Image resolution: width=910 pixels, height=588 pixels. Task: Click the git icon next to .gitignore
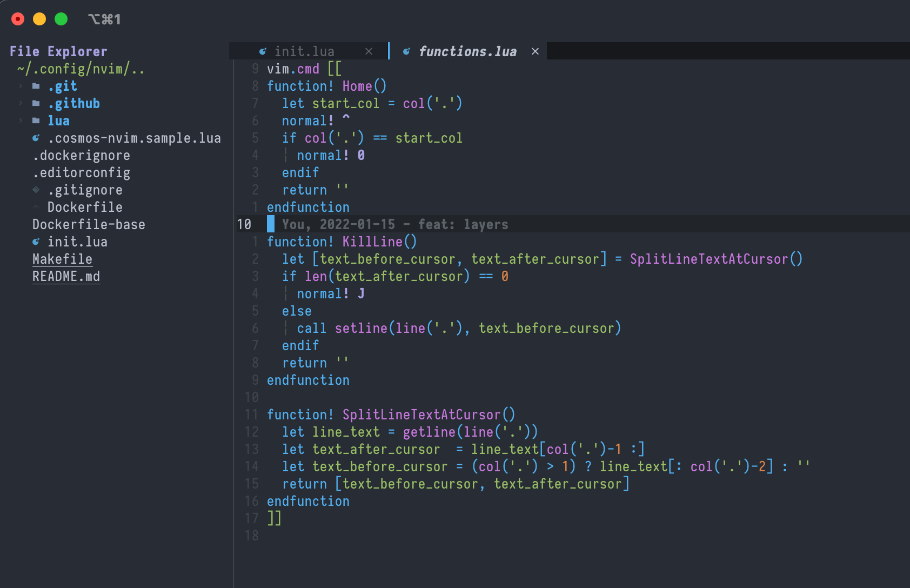(x=36, y=190)
